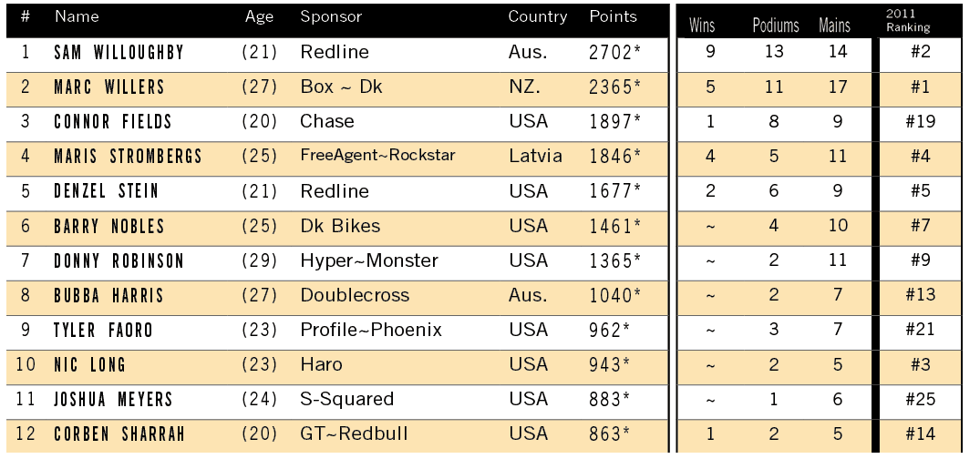Click the 2702* points value
The image size is (980, 459).
(x=615, y=53)
